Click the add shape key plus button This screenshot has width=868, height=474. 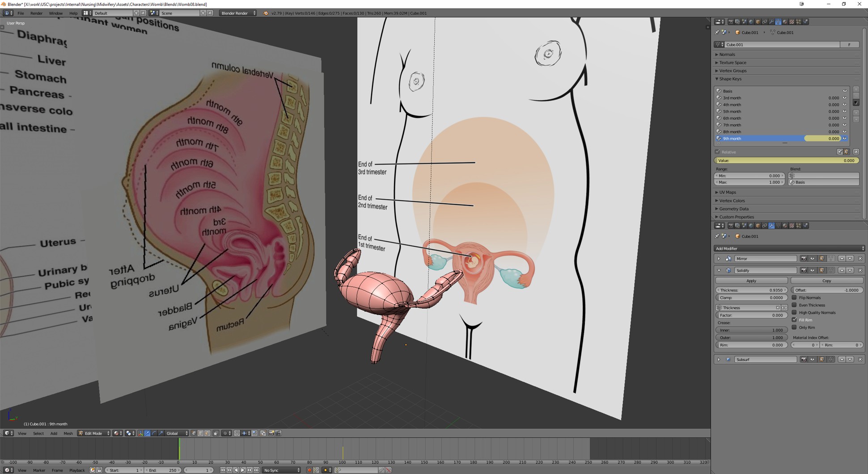coord(856,89)
